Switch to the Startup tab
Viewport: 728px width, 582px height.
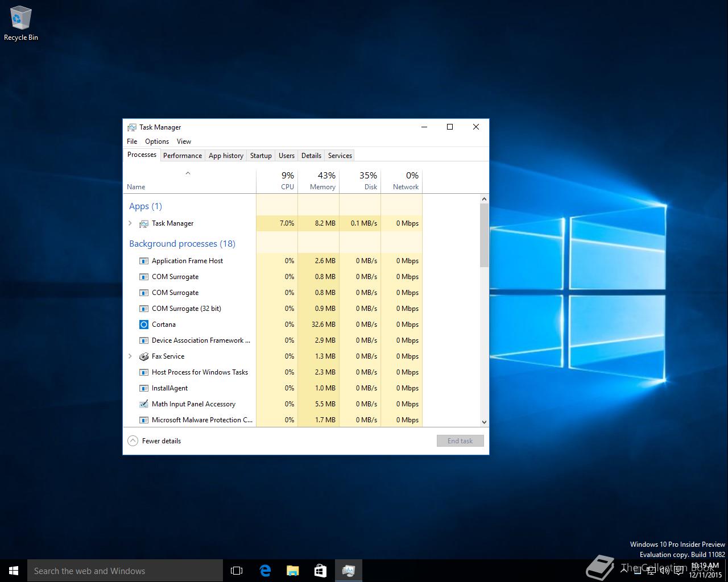click(261, 156)
